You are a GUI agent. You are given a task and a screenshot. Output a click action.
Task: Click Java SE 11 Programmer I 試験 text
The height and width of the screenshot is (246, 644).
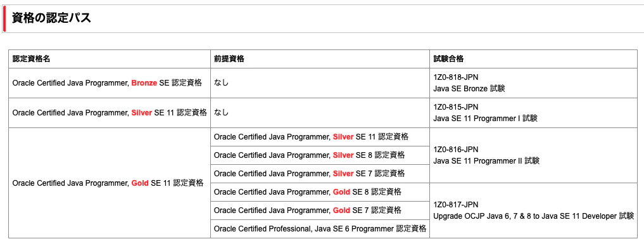click(486, 119)
